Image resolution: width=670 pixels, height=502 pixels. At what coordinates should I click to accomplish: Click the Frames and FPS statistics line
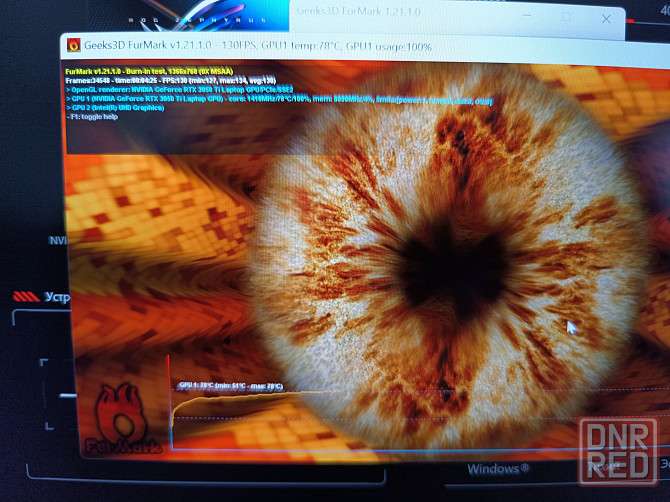(x=170, y=80)
